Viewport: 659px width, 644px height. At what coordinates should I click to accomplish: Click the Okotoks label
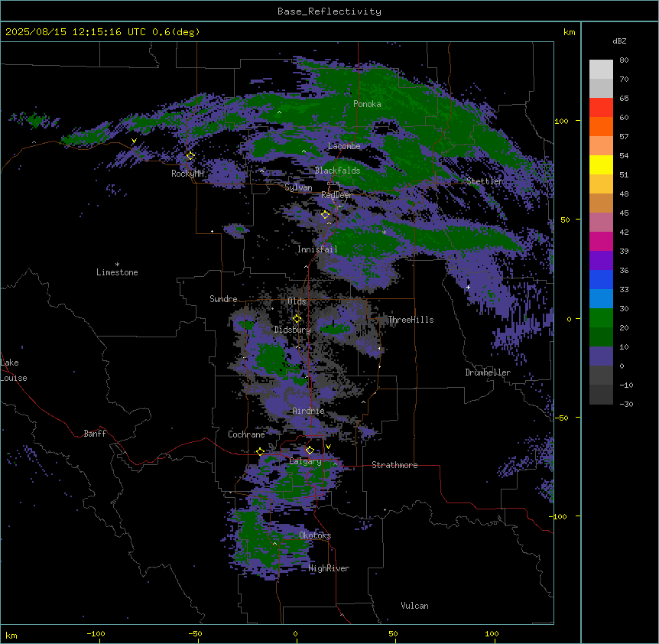pos(315,535)
